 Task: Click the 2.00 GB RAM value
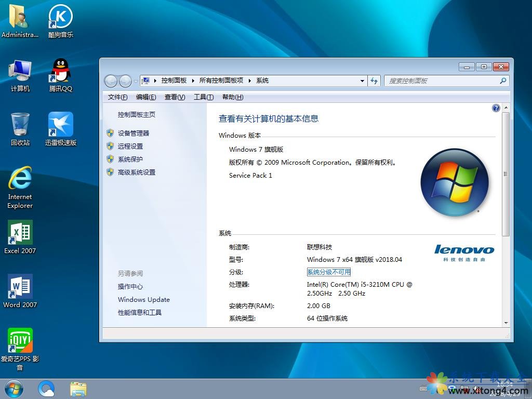point(318,305)
